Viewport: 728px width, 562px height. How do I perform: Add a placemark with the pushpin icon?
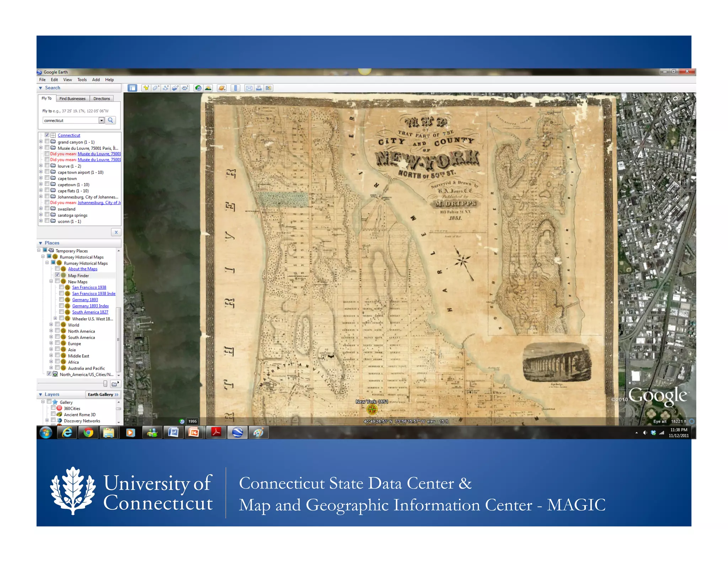(x=146, y=88)
